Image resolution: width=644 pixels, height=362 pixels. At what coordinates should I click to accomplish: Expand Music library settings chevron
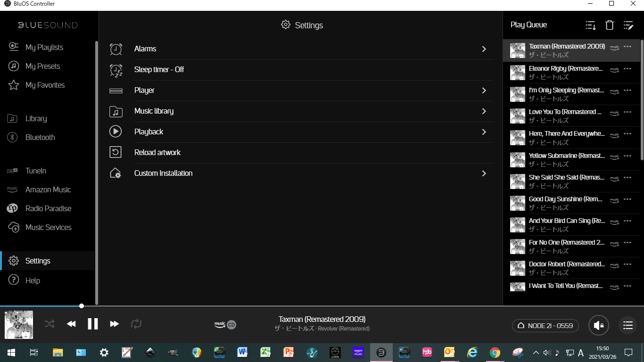point(484,111)
